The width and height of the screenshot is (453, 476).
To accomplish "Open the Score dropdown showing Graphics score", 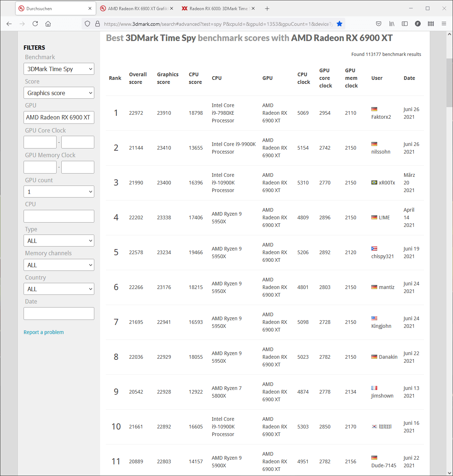I will point(59,93).
